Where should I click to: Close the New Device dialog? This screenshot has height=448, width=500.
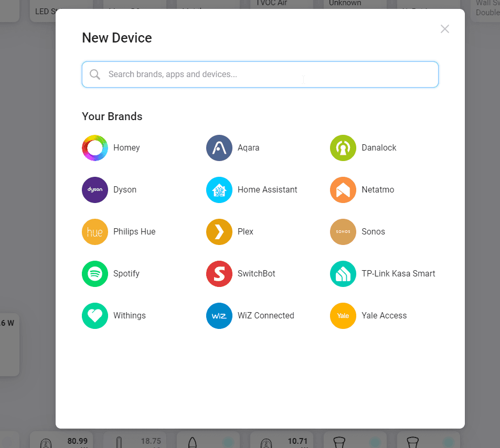click(445, 29)
